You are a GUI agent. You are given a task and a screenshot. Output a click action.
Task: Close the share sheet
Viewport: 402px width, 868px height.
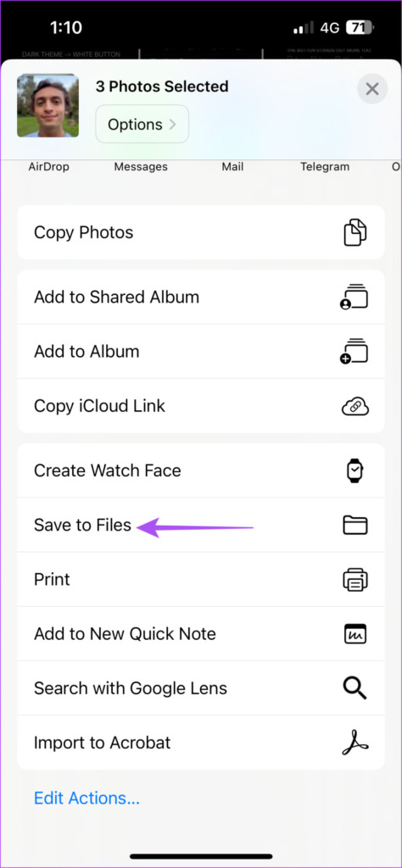(372, 89)
